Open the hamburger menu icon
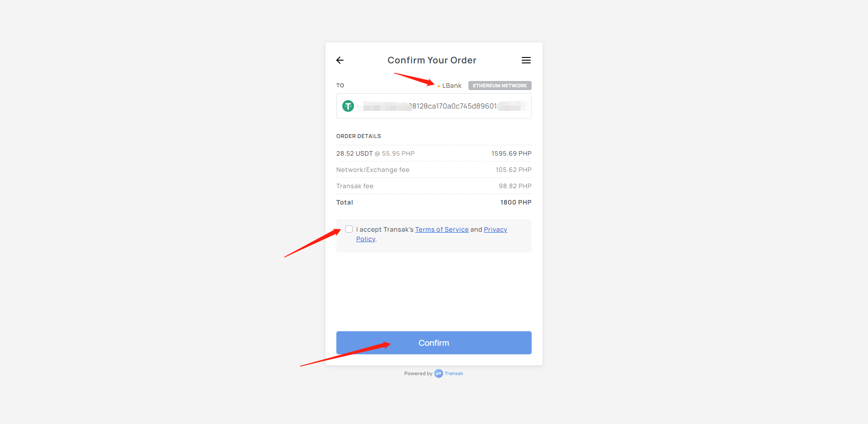The width and height of the screenshot is (868, 424). click(526, 60)
